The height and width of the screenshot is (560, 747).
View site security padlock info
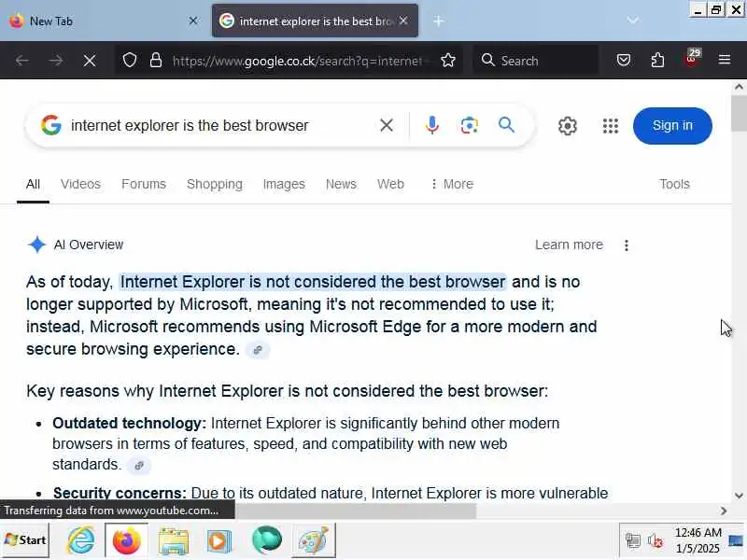(x=156, y=61)
